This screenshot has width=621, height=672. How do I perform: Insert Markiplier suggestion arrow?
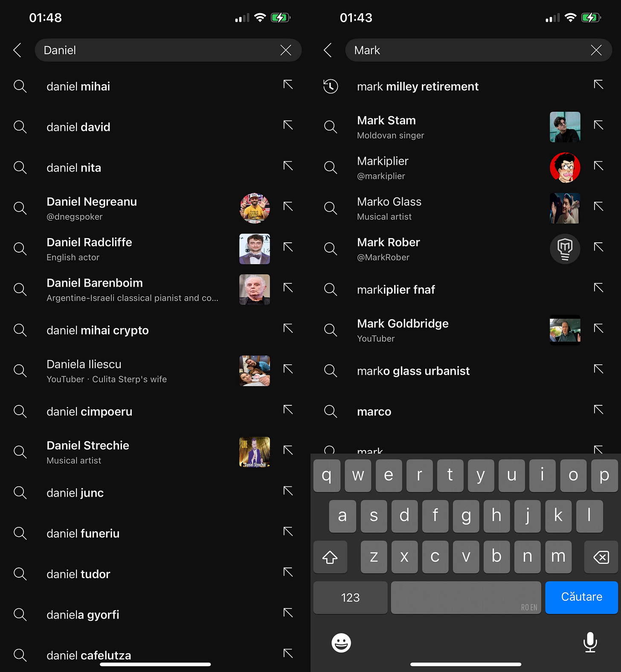click(599, 166)
